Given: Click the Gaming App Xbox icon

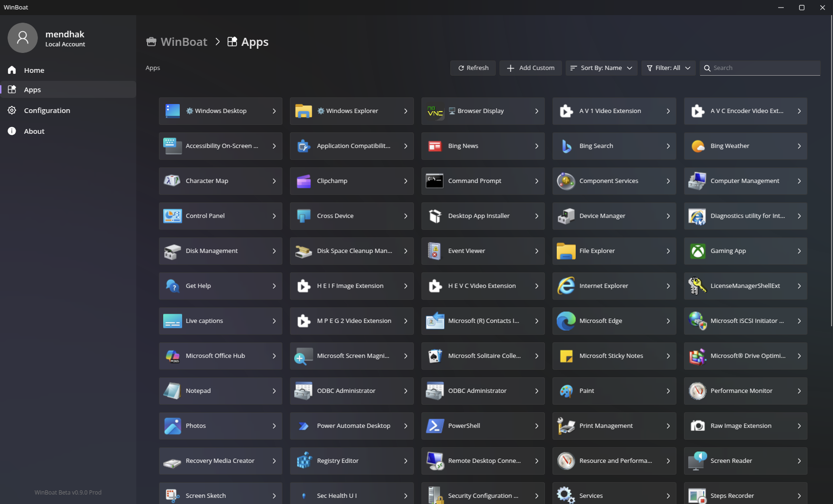Looking at the screenshot, I should pyautogui.click(x=697, y=251).
